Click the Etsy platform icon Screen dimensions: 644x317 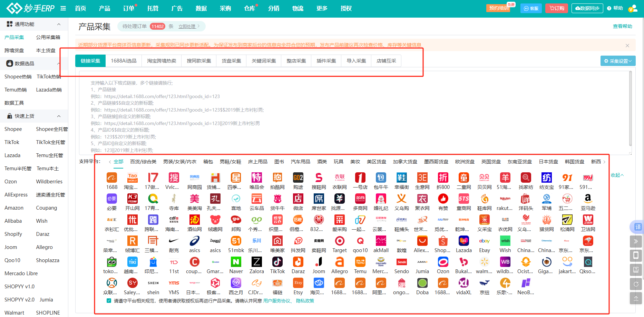pos(298,283)
